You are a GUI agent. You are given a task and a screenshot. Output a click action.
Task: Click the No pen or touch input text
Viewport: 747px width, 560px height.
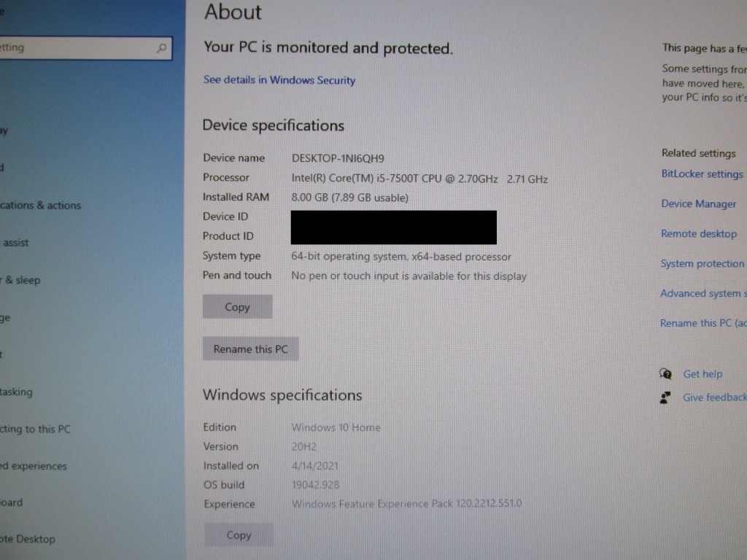[x=409, y=276]
